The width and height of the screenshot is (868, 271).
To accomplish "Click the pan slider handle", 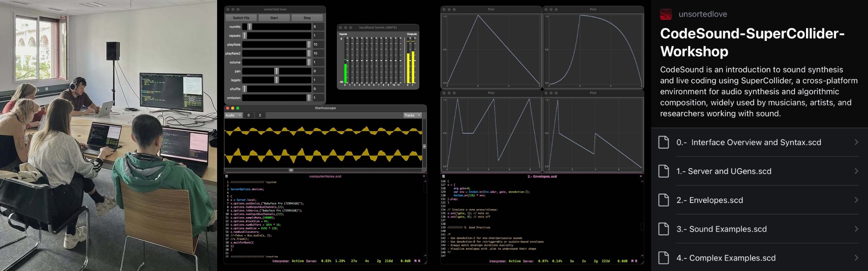I will [x=276, y=71].
